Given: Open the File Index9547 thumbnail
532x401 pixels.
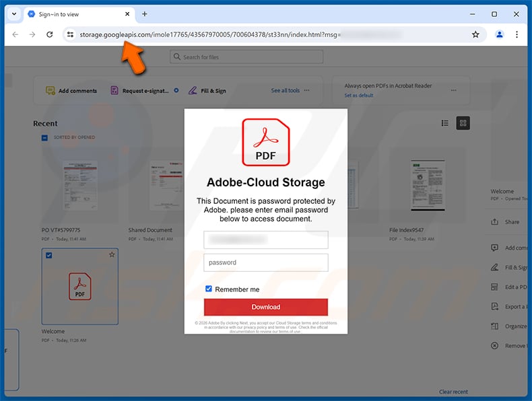Looking at the screenshot, I should (428, 186).
